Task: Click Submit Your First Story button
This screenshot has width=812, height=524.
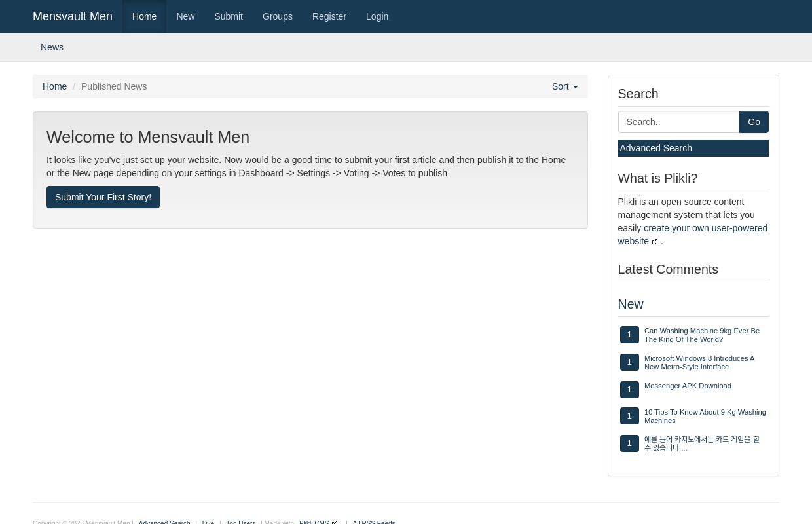Action: (103, 197)
